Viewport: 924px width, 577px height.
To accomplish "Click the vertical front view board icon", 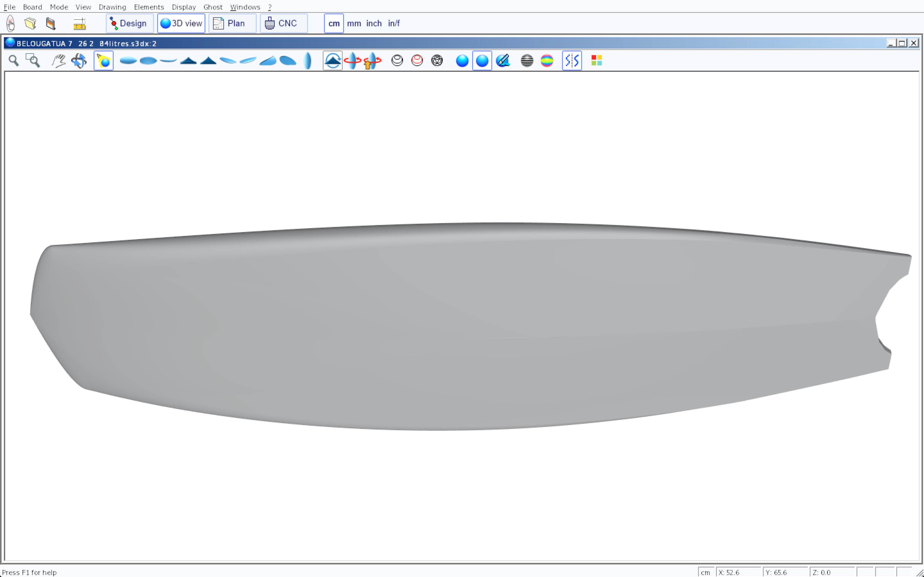I will tap(307, 61).
